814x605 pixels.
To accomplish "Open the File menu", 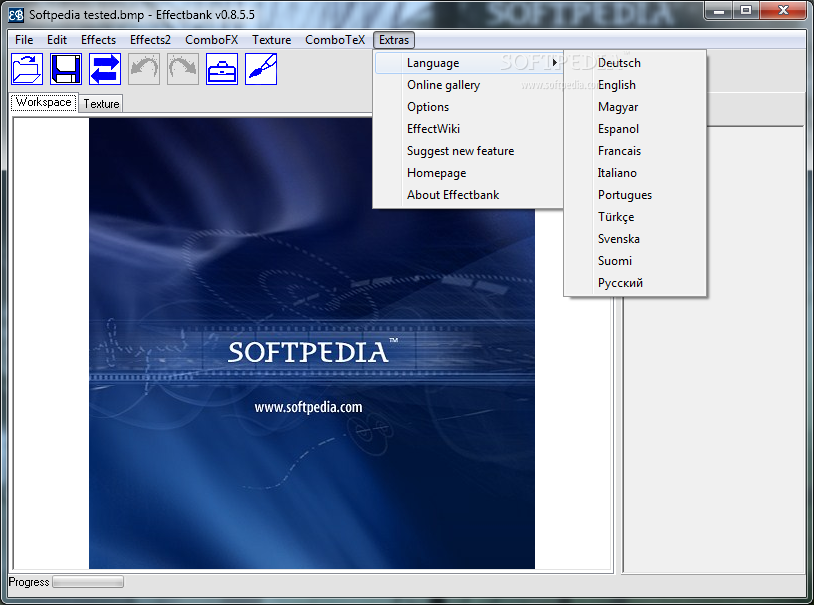I will [x=24, y=40].
